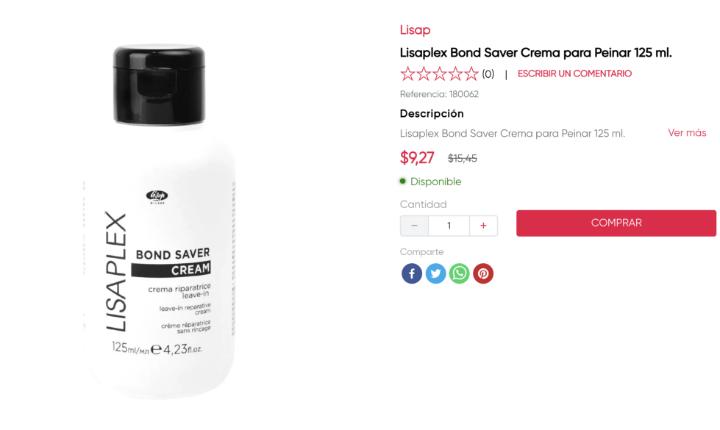The height and width of the screenshot is (430, 720).
Task: Decrease quantity with minus button
Action: (414, 226)
